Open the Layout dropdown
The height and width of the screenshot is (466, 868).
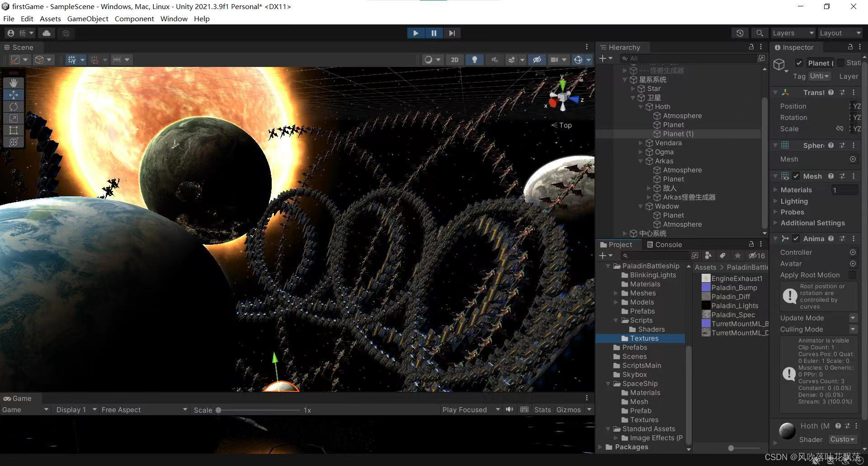pyautogui.click(x=840, y=33)
